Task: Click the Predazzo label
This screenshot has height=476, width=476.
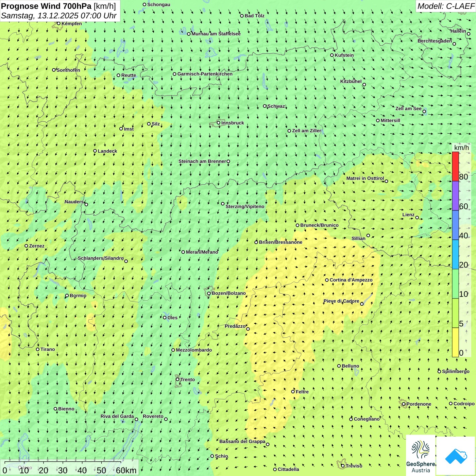Action: click(235, 326)
